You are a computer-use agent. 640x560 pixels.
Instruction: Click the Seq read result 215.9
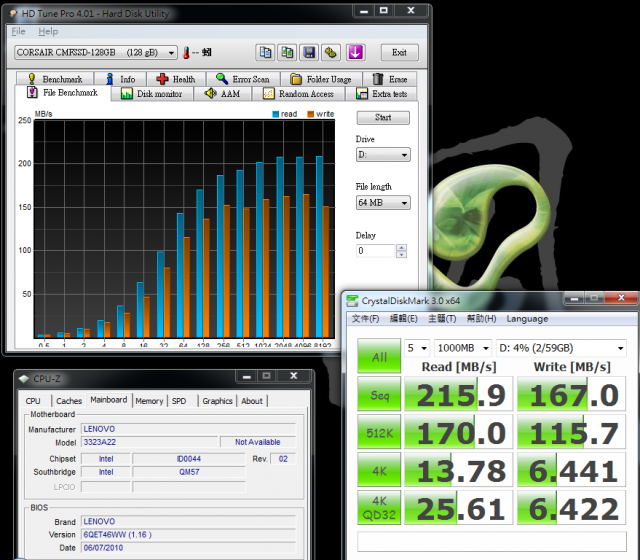click(458, 394)
